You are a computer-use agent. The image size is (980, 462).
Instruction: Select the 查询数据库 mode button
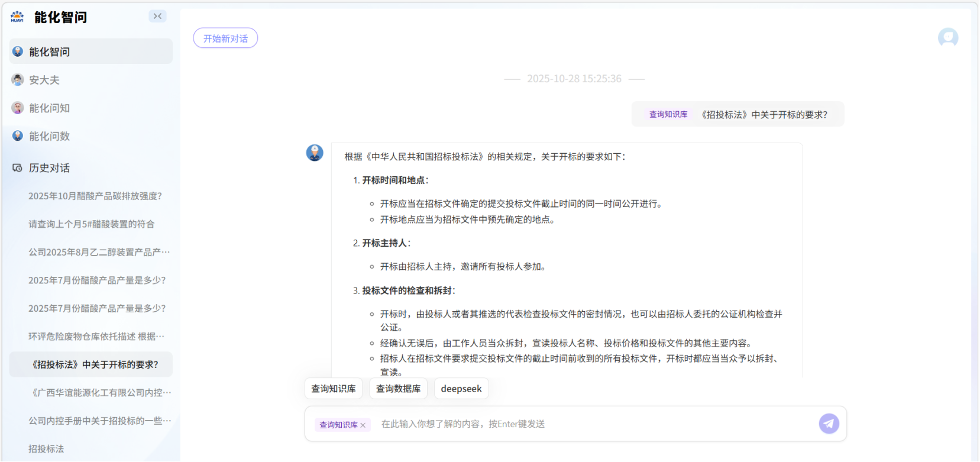[398, 389]
